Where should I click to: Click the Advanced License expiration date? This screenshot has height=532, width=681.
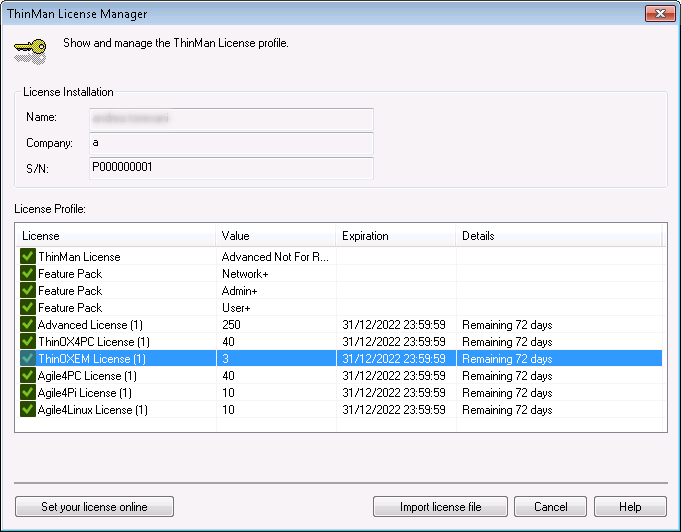[394, 325]
